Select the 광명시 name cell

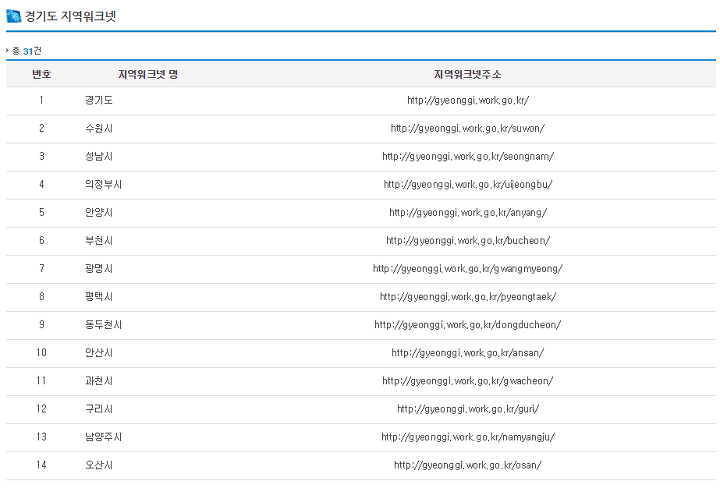pos(99,268)
